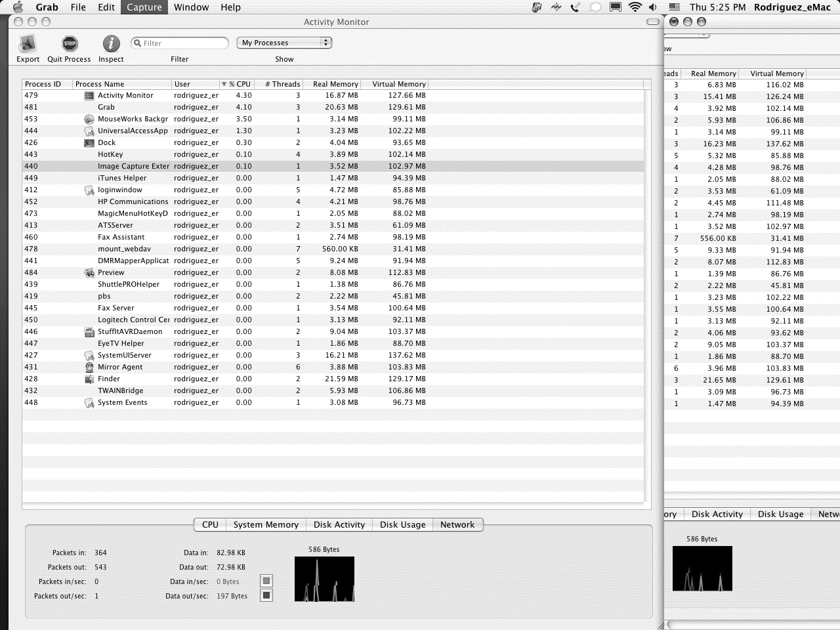Click the magnifier icon in Filter field
The width and height of the screenshot is (840, 630).
(x=138, y=43)
